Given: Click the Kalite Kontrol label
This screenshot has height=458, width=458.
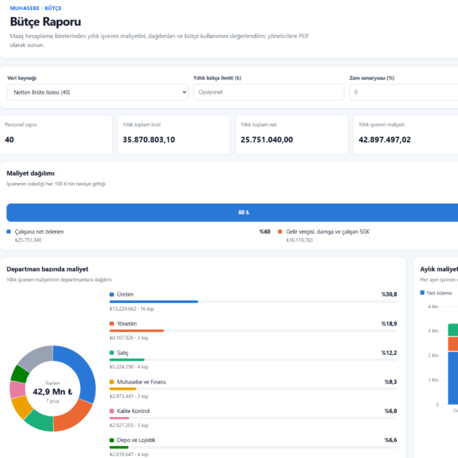Looking at the screenshot, I should pyautogui.click(x=133, y=411).
